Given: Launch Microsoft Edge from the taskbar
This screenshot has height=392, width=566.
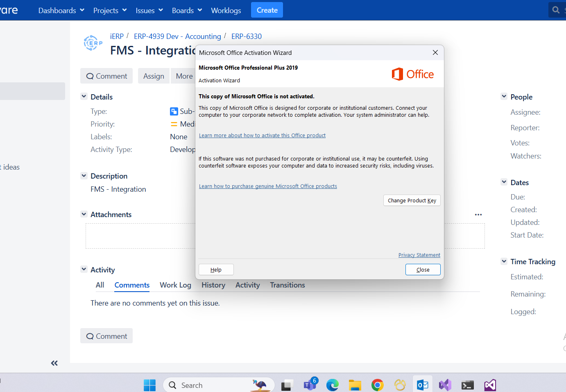Looking at the screenshot, I should point(332,385).
